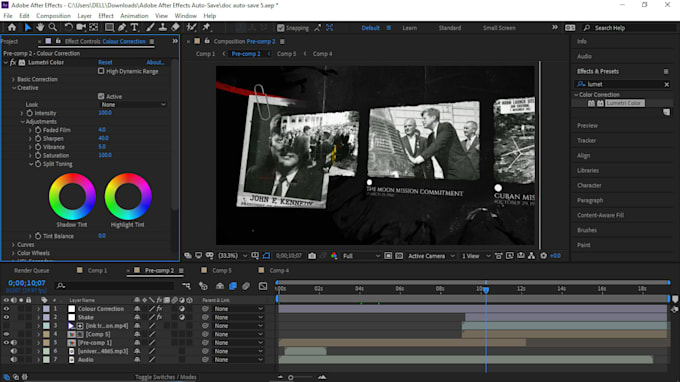Open the Content-Aware Fill panel
This screenshot has height=382, width=680.
(x=600, y=215)
